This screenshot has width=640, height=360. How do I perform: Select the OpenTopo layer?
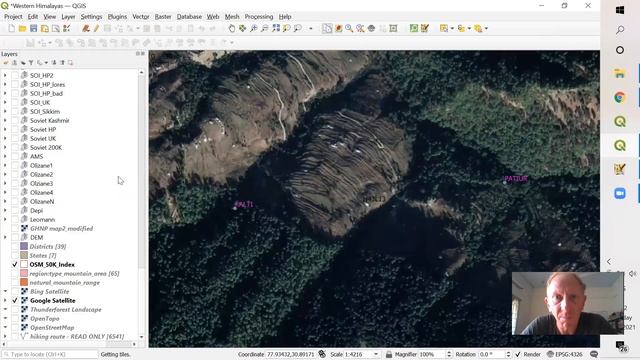[44, 318]
